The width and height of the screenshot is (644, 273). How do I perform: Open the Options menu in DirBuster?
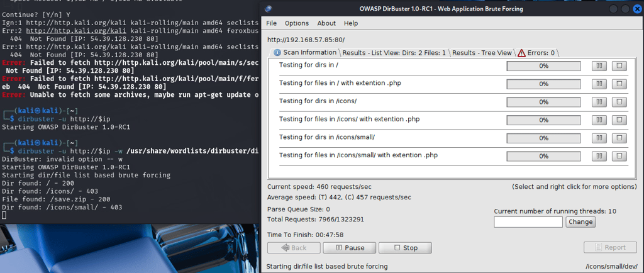coord(297,23)
